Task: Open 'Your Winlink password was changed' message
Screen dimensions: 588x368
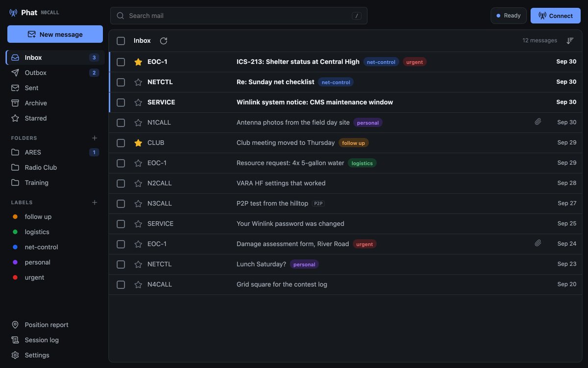Action: (291, 224)
